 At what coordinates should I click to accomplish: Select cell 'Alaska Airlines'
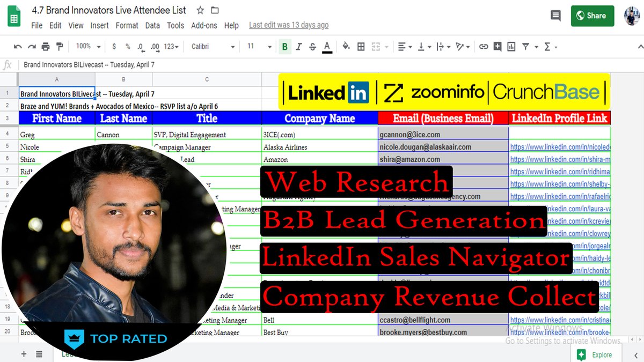pos(320,147)
